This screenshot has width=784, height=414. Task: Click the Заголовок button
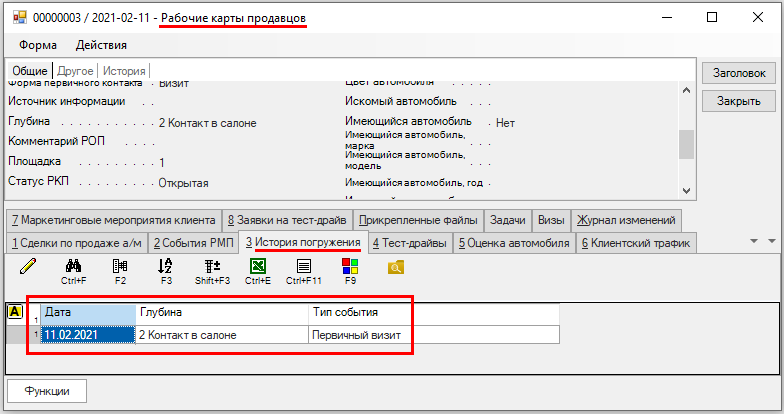(x=738, y=73)
